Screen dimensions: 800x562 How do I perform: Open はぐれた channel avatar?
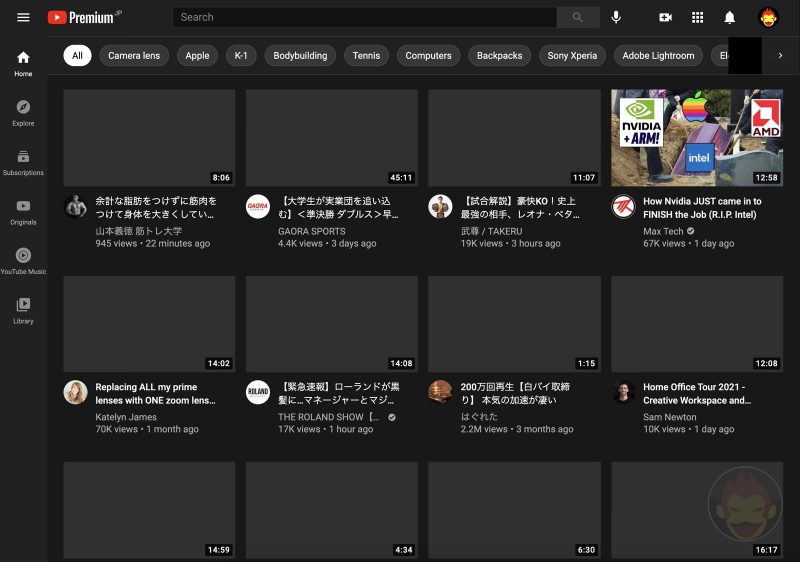click(x=440, y=392)
